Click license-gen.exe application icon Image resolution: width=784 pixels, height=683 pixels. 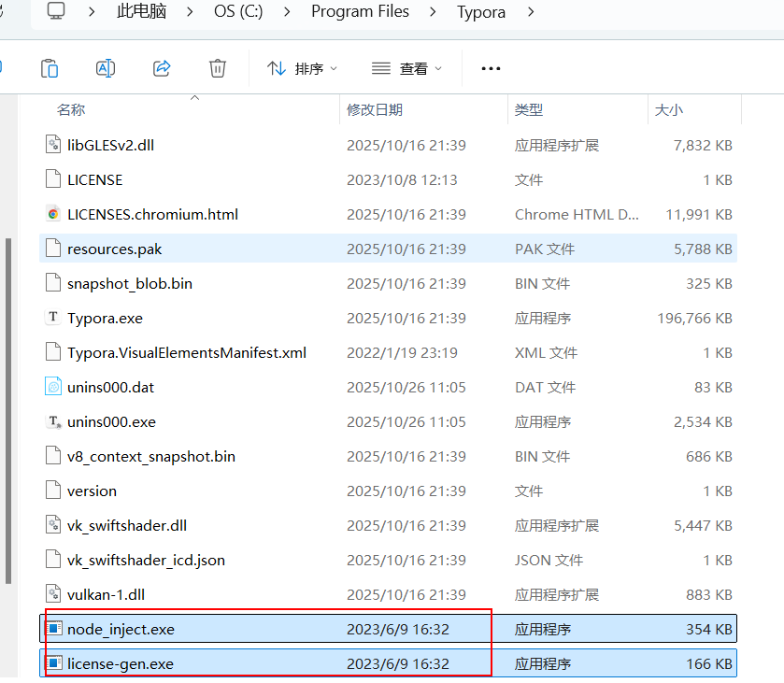[53, 662]
